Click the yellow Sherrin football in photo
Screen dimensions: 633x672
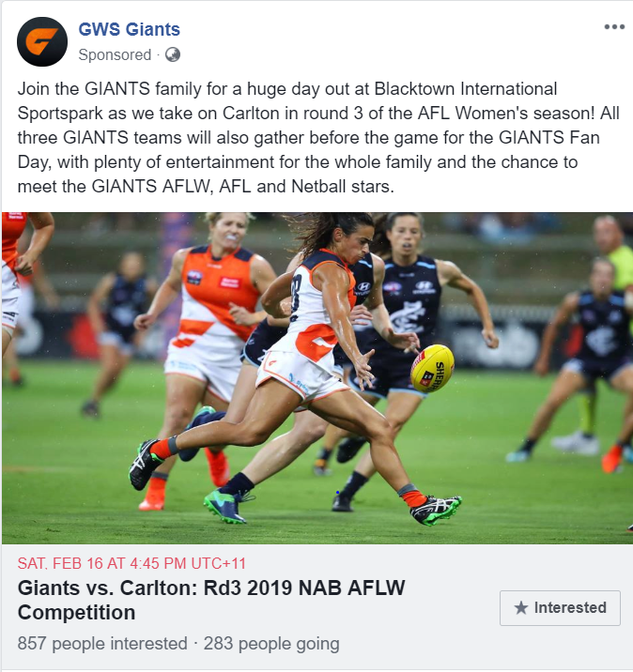point(432,368)
